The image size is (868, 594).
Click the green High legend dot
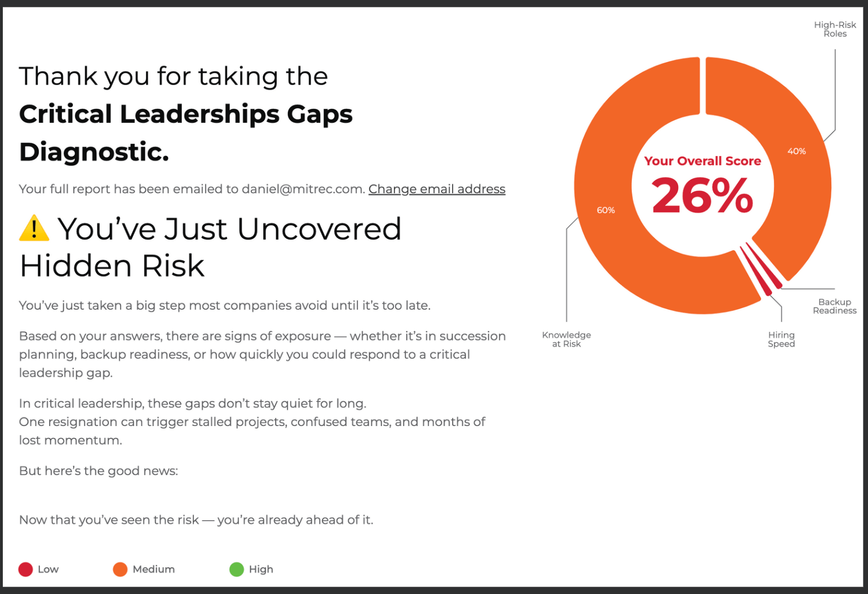[x=237, y=569]
